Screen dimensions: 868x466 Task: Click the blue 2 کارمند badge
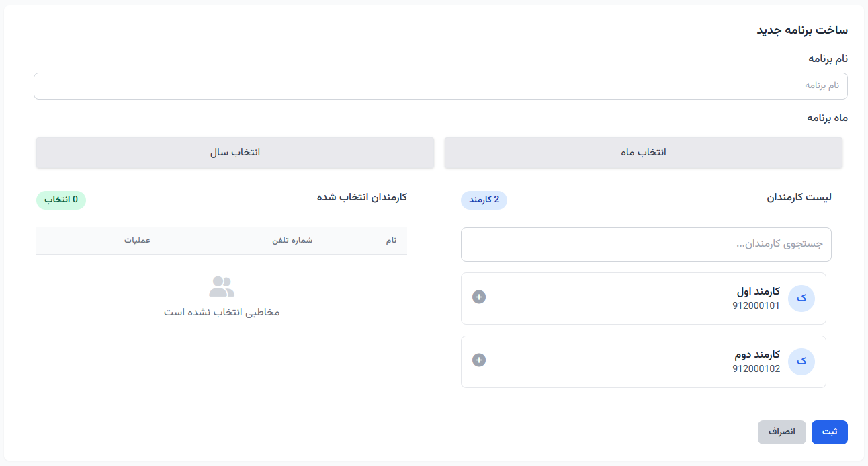point(484,200)
